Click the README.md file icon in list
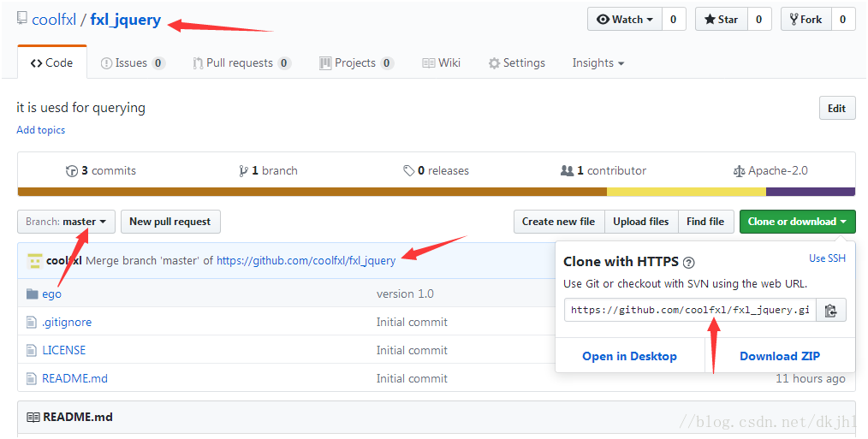This screenshot has width=868, height=439. tap(32, 378)
